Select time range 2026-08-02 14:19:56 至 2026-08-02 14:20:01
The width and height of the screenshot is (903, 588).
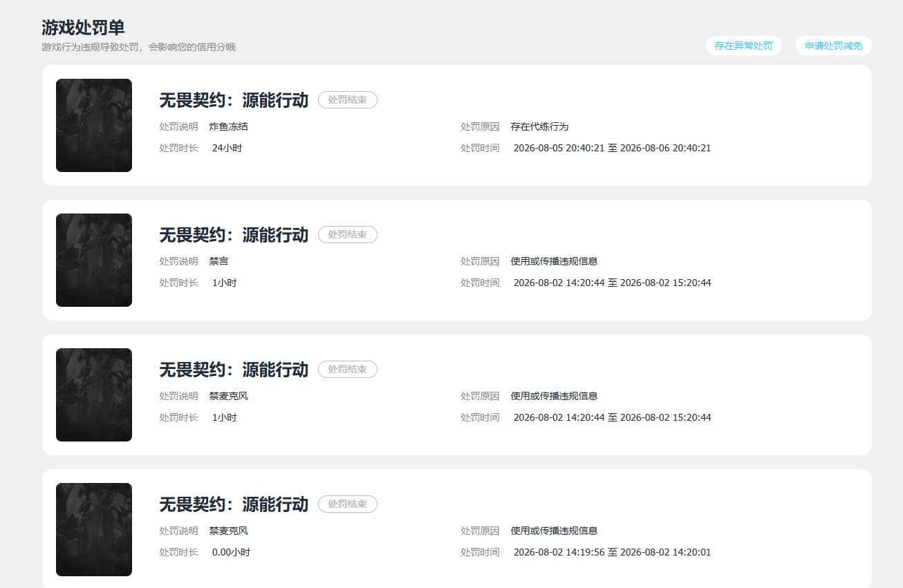612,552
